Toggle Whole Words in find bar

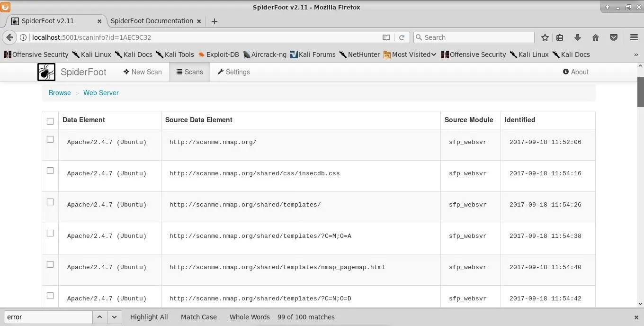[x=250, y=317]
